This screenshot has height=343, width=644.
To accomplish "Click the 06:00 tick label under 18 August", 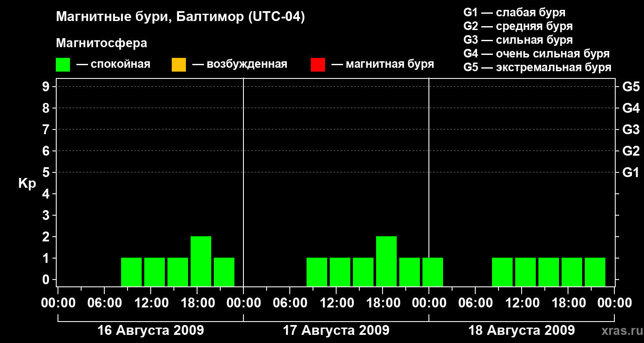I will [476, 303].
